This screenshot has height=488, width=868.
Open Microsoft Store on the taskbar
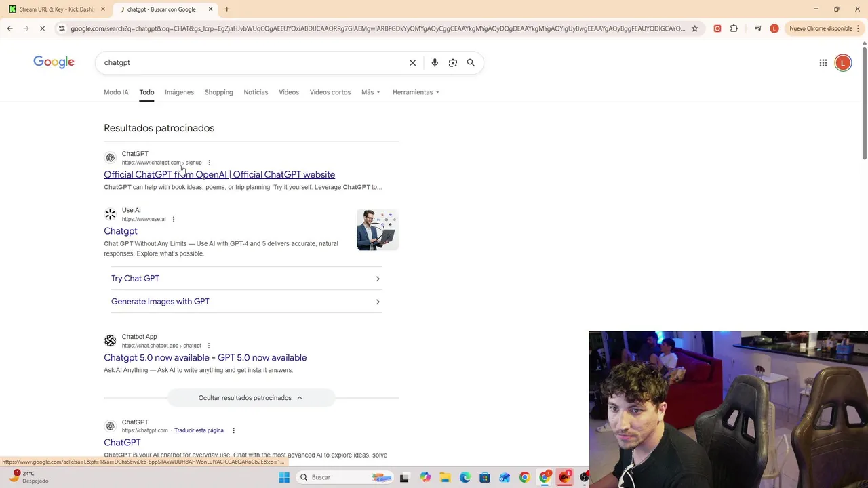pyautogui.click(x=485, y=478)
